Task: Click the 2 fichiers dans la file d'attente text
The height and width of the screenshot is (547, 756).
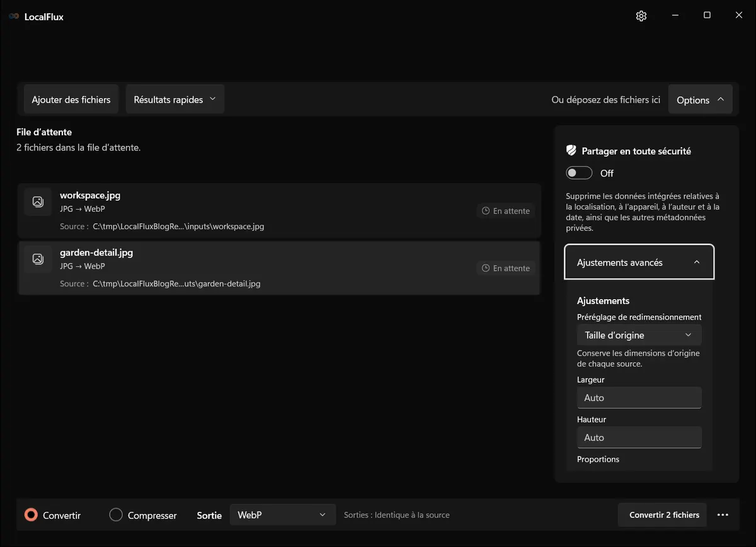Action: click(78, 148)
